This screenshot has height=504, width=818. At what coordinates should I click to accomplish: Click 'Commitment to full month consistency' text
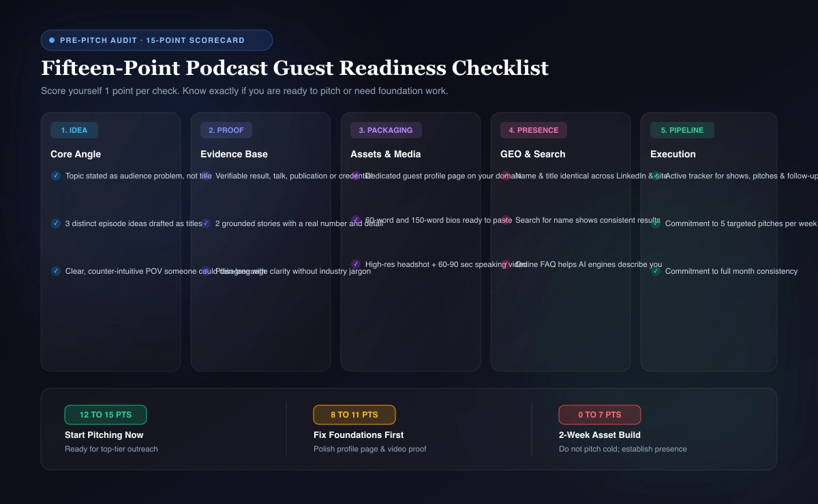731,271
